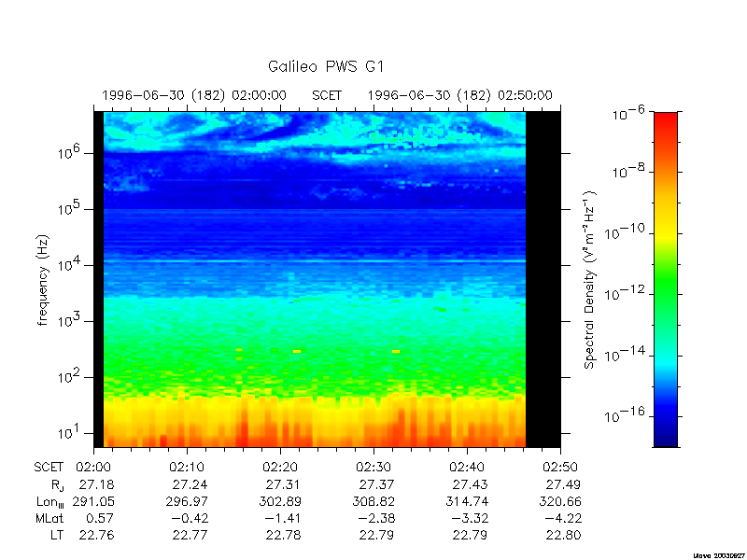
Task: Click the 'RJ' row label
Action: tap(57, 485)
